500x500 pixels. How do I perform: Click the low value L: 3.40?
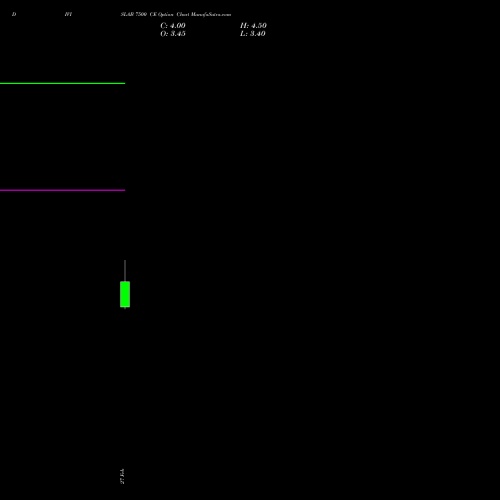[253, 34]
